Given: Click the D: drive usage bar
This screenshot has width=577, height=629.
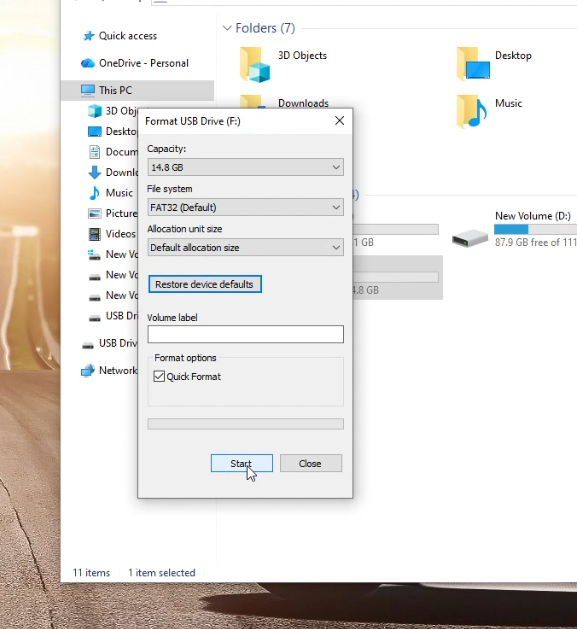Looking at the screenshot, I should click(x=536, y=229).
